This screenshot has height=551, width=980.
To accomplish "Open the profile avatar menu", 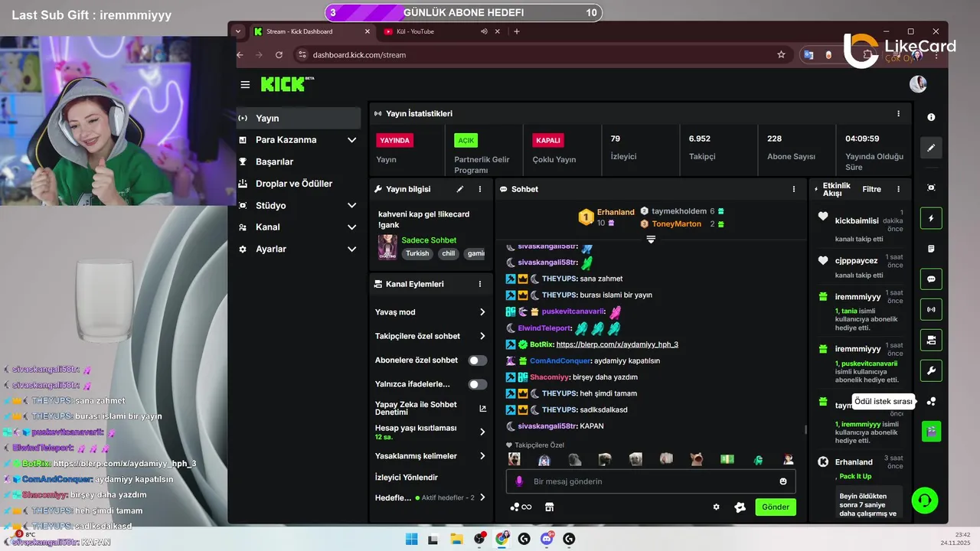I will click(x=918, y=84).
